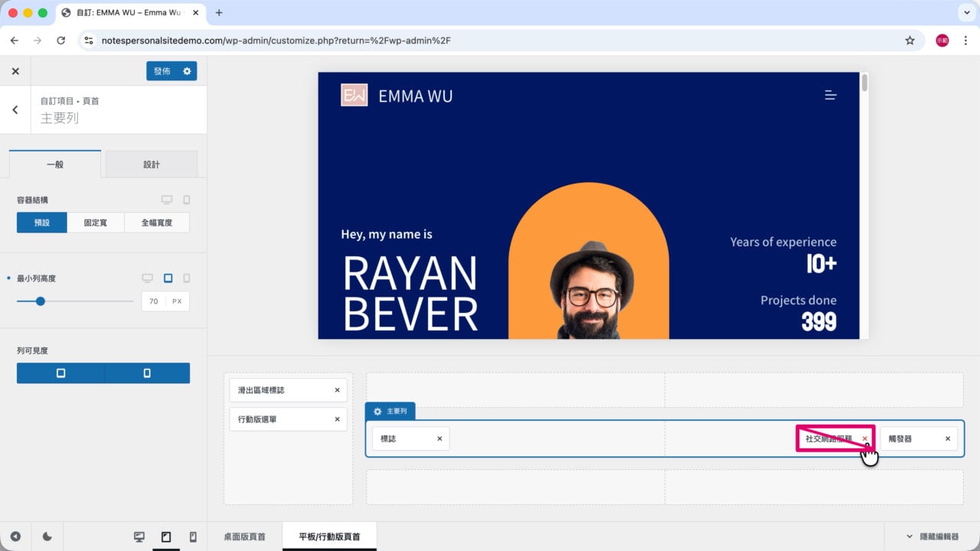Toggle mobile visibility in 列可見度
This screenshot has height=551, width=980.
click(x=147, y=373)
